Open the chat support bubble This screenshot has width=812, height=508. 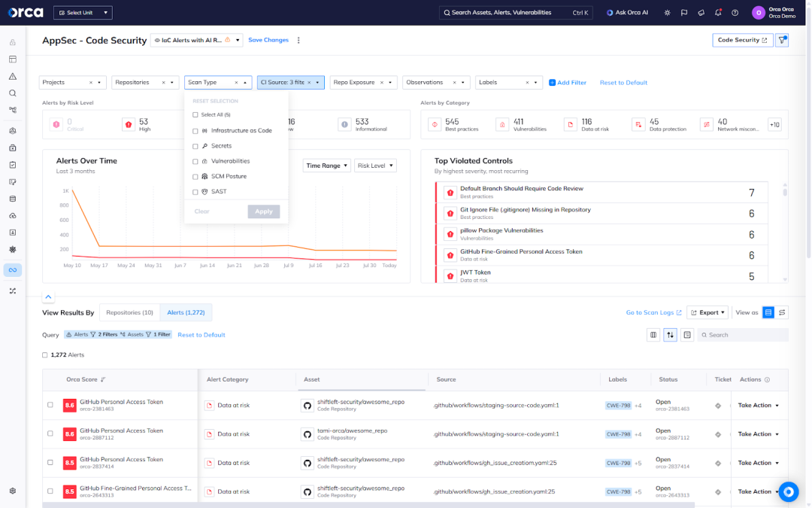pos(788,491)
